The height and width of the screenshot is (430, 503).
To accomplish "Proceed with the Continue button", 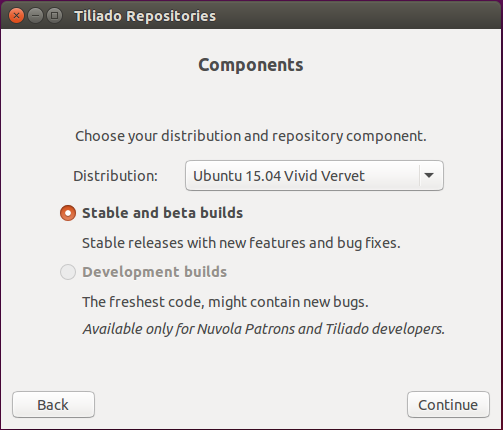I will [448, 405].
